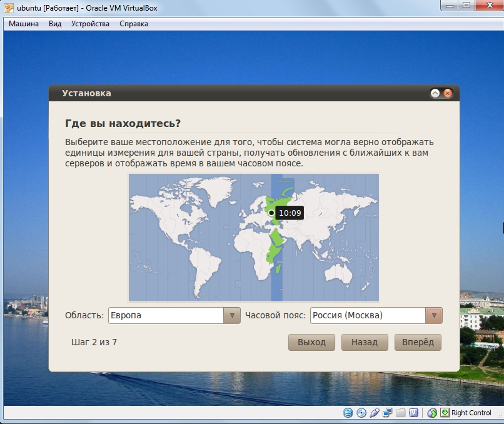Click the Где вы находитесь? heading
Image resolution: width=504 pixels, height=424 pixels.
coord(123,123)
